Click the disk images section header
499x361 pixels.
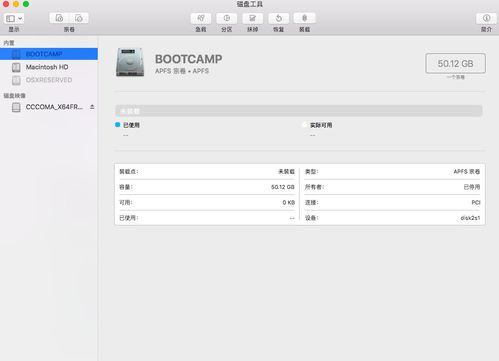(x=15, y=96)
